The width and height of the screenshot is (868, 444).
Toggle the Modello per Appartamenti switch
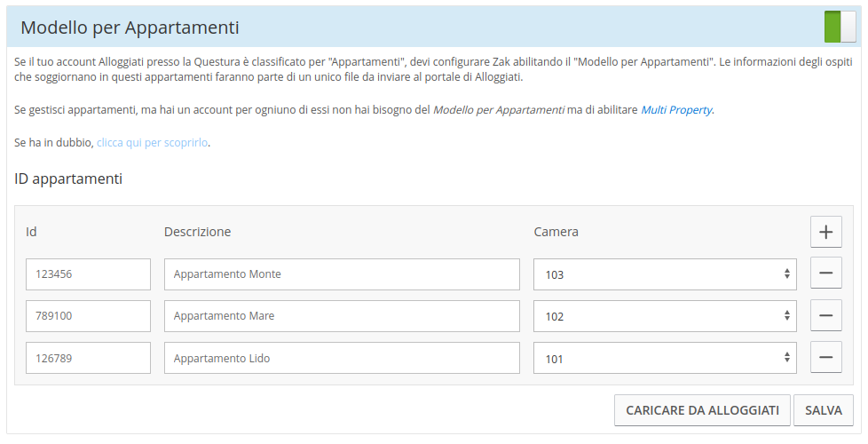[x=840, y=27]
